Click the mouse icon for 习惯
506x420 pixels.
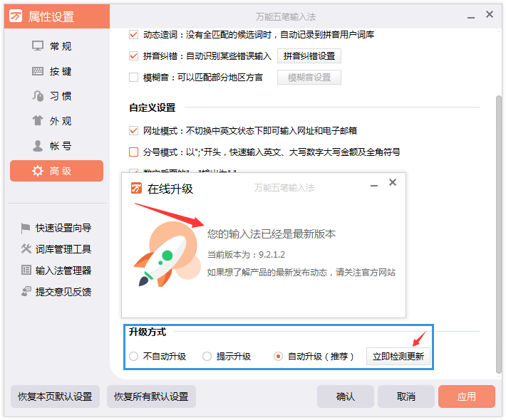(x=38, y=96)
